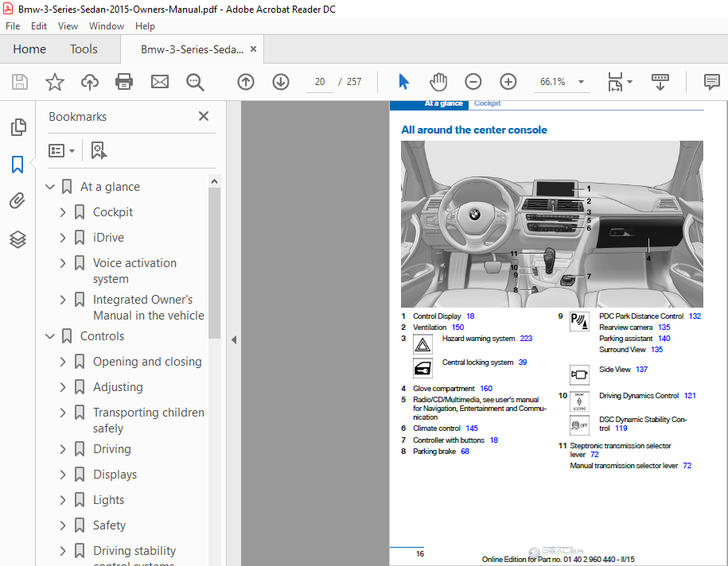Viewport: 728px width, 566px height.
Task: Expand the Driving stability bookmark
Action: pyautogui.click(x=63, y=551)
